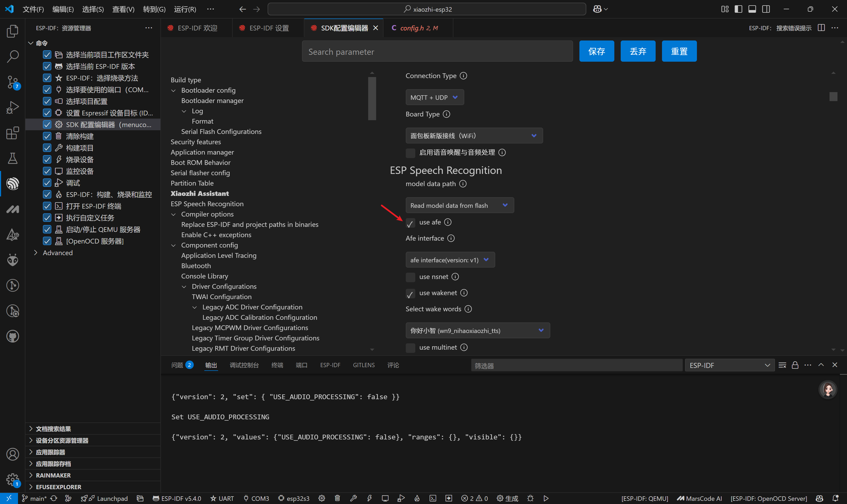The width and height of the screenshot is (847, 504).
Task: Open the 终端 panel tab
Action: [277, 365]
